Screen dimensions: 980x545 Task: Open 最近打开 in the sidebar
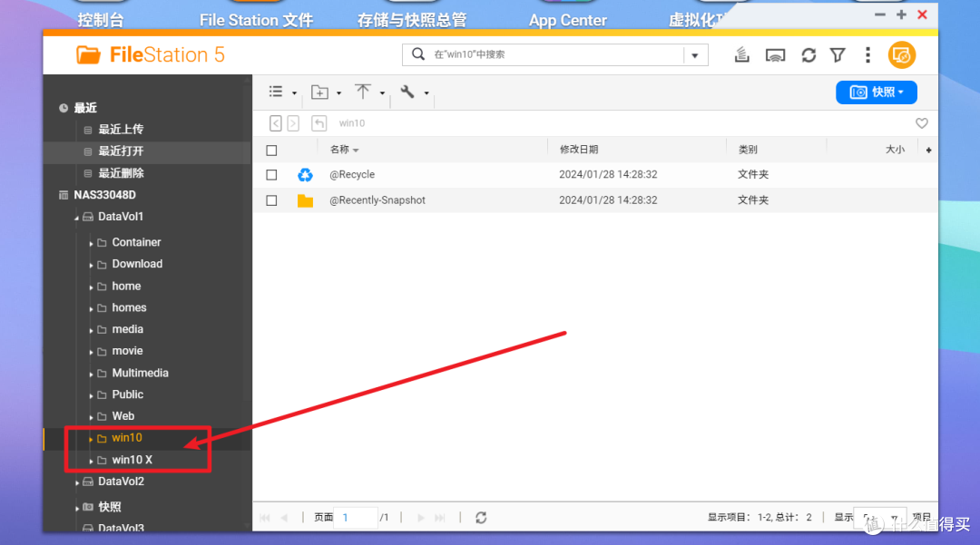121,151
